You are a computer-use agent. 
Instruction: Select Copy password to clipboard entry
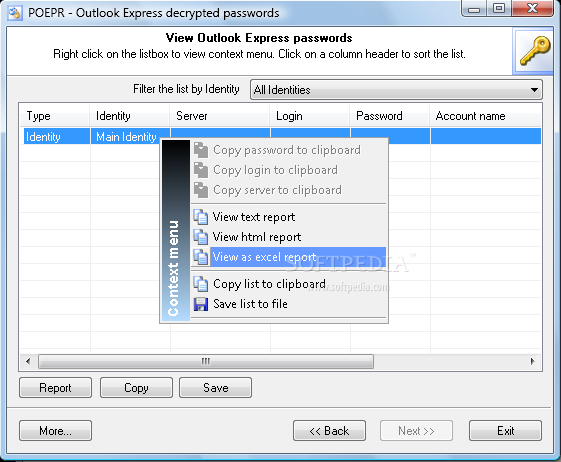click(289, 150)
